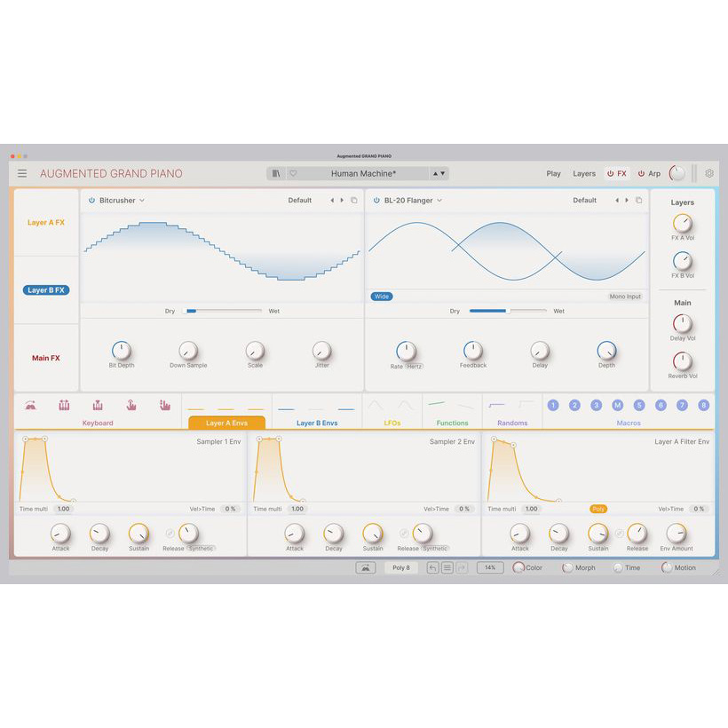Toggle the Poly button on Layer A Filter Env
This screenshot has height=728, width=728.
pos(598,509)
